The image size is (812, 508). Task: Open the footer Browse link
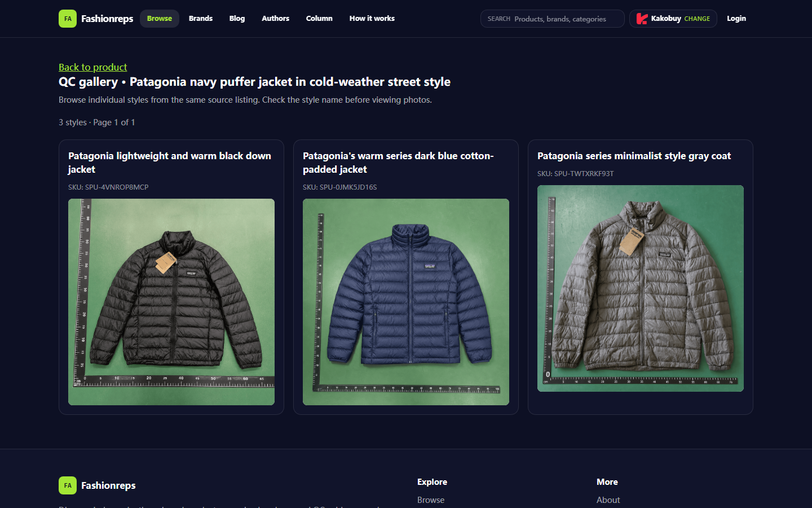(x=431, y=500)
